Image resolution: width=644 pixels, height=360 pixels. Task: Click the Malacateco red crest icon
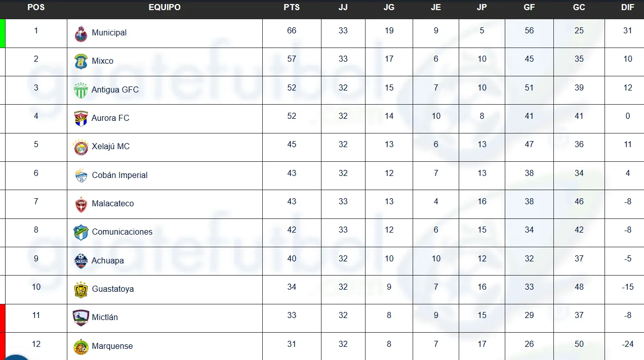pos(81,204)
